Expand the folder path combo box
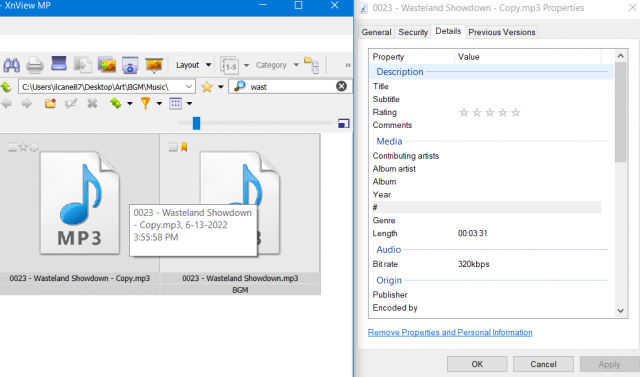 coord(189,86)
